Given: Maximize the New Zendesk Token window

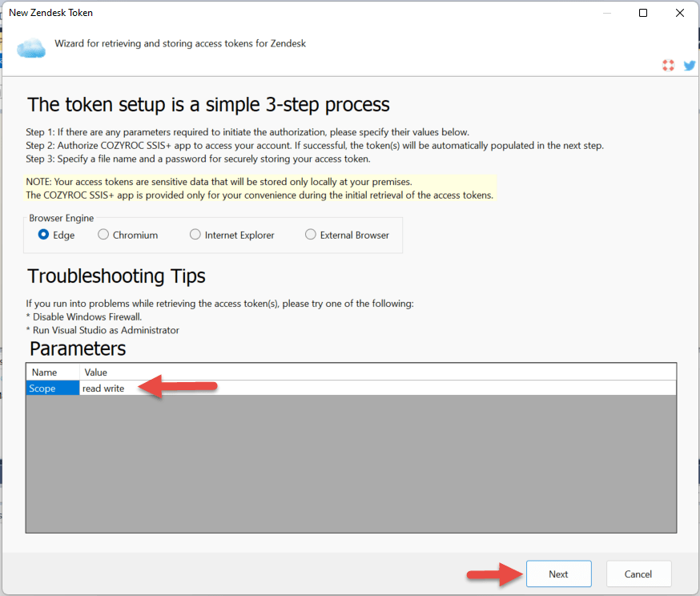Looking at the screenshot, I should tap(643, 13).
